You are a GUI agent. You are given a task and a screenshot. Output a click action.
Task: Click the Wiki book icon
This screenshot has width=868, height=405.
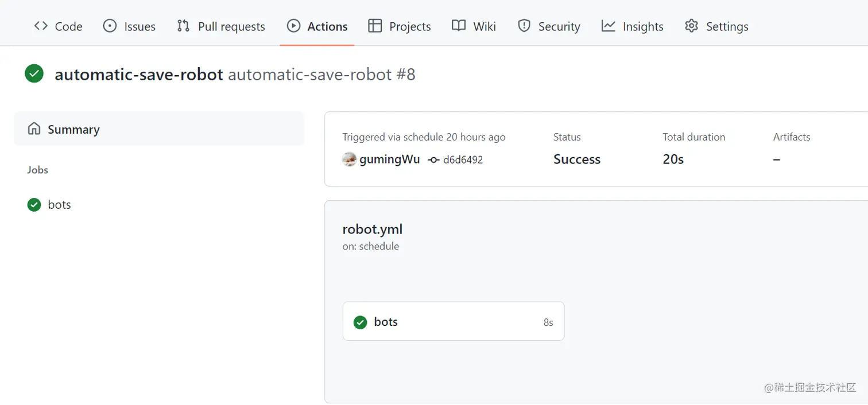click(x=459, y=26)
